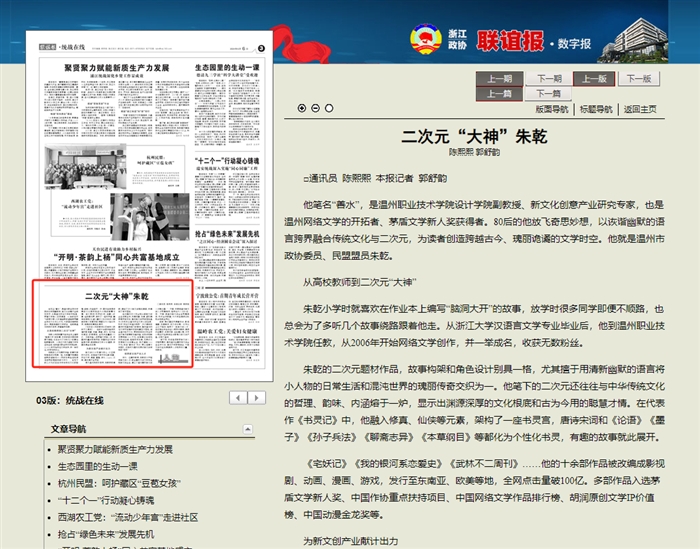Click the 数字报 header text
The image size is (700, 549).
click(x=574, y=44)
